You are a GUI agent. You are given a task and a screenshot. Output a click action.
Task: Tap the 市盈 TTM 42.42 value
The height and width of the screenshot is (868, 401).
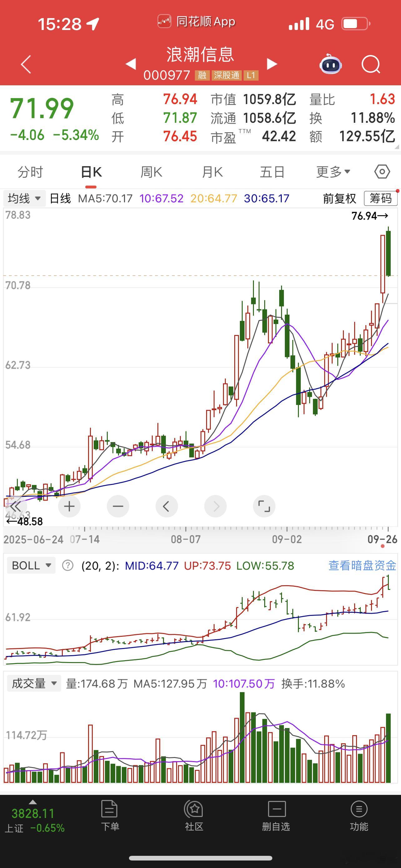tap(279, 136)
